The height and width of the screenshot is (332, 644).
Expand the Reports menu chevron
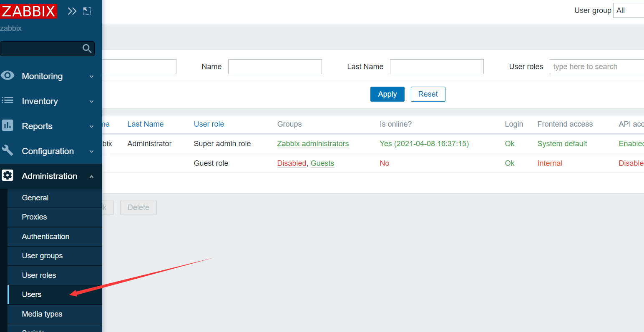click(x=92, y=127)
